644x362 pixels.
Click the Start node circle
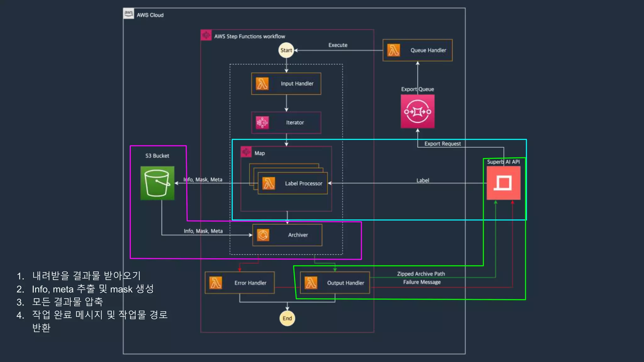[286, 50]
